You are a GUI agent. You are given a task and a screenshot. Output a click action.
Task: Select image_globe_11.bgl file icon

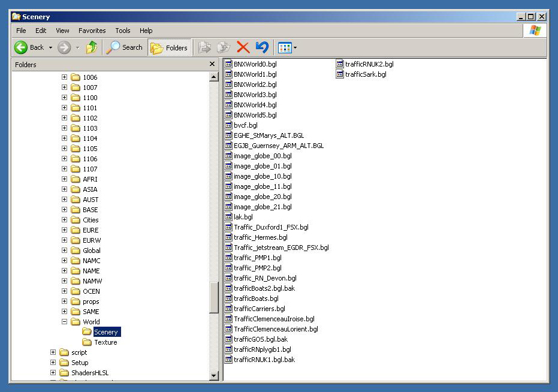click(x=229, y=186)
